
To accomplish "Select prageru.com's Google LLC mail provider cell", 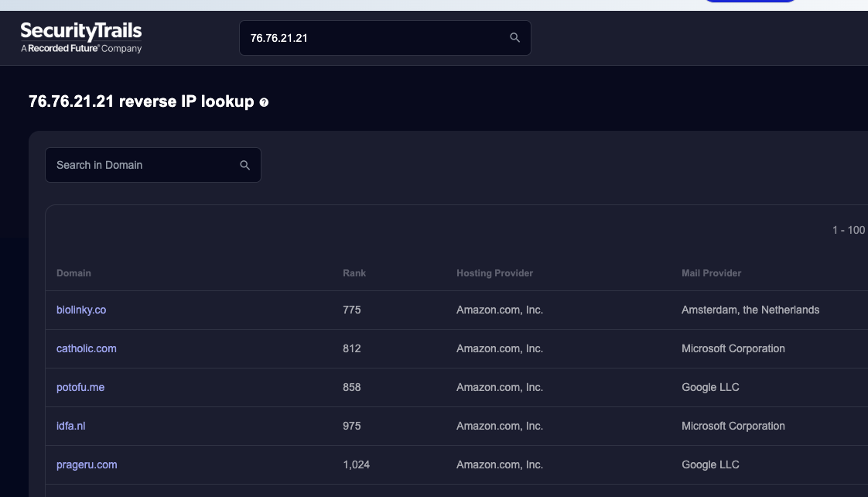I will click(710, 464).
